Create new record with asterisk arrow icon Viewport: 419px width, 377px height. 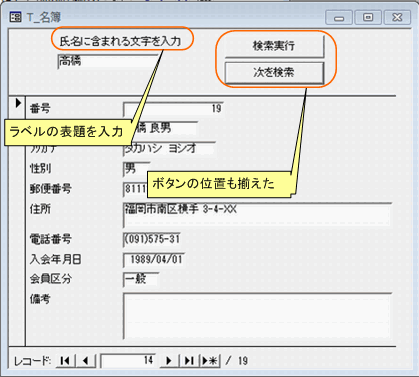[x=210, y=360]
